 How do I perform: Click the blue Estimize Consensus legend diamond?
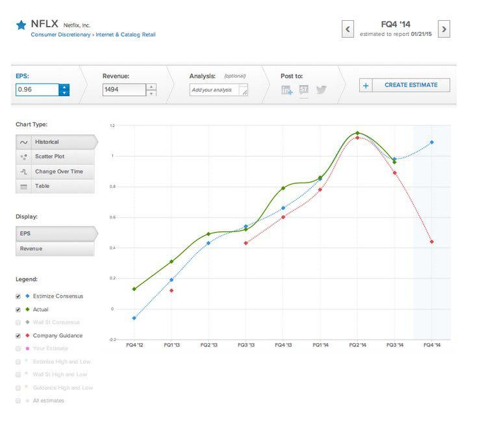[x=27, y=296]
